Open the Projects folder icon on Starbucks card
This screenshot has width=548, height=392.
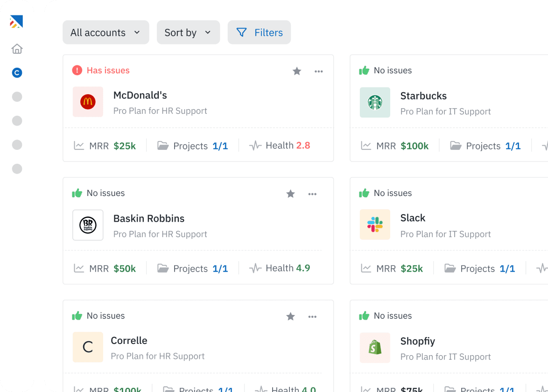pyautogui.click(x=457, y=145)
